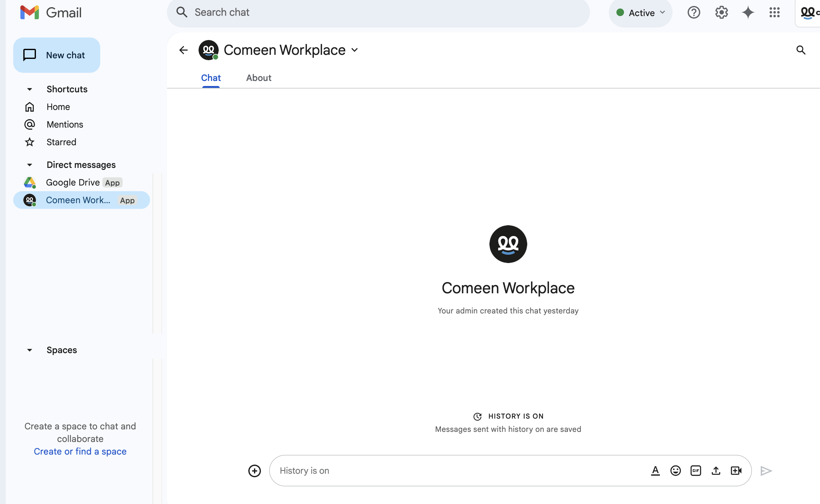Toggle text formatting options (A icon)
This screenshot has height=504, width=820.
[655, 471]
